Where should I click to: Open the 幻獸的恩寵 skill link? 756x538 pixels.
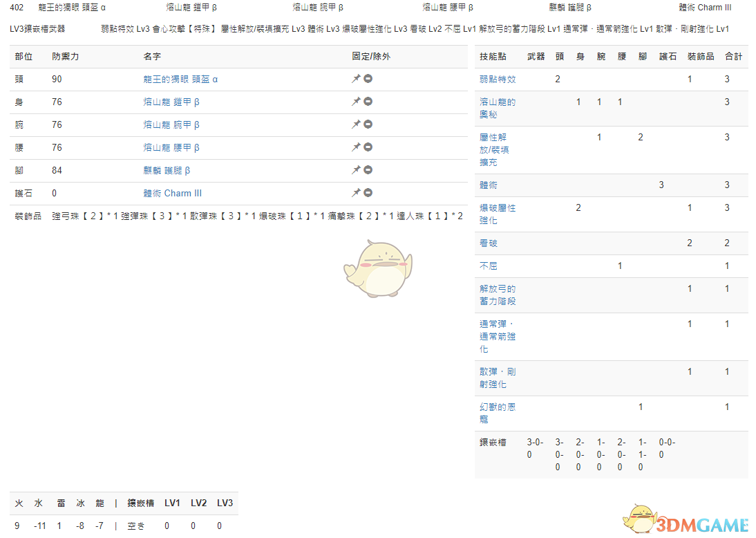(498, 413)
